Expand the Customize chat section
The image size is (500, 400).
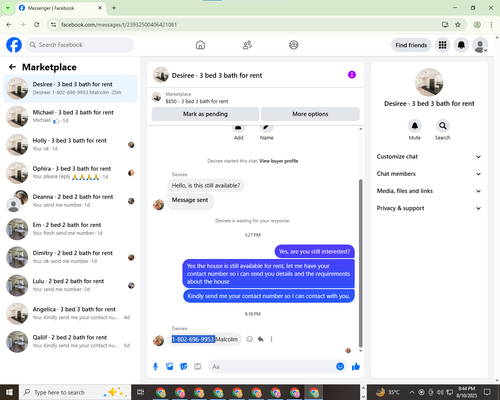pyautogui.click(x=429, y=157)
